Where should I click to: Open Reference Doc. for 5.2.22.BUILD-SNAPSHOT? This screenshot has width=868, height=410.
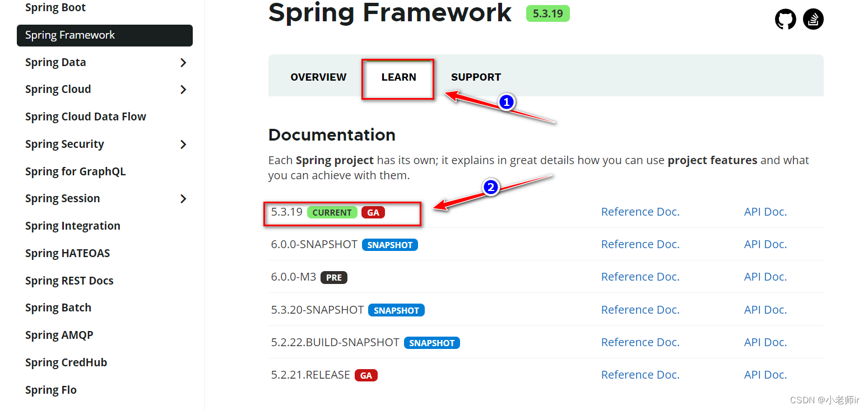pos(640,342)
